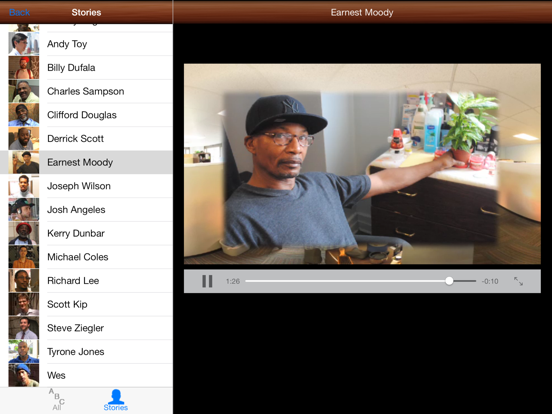Click Earnest Moody's portrait thumbnail
Image resolution: width=552 pixels, height=414 pixels.
(x=24, y=162)
